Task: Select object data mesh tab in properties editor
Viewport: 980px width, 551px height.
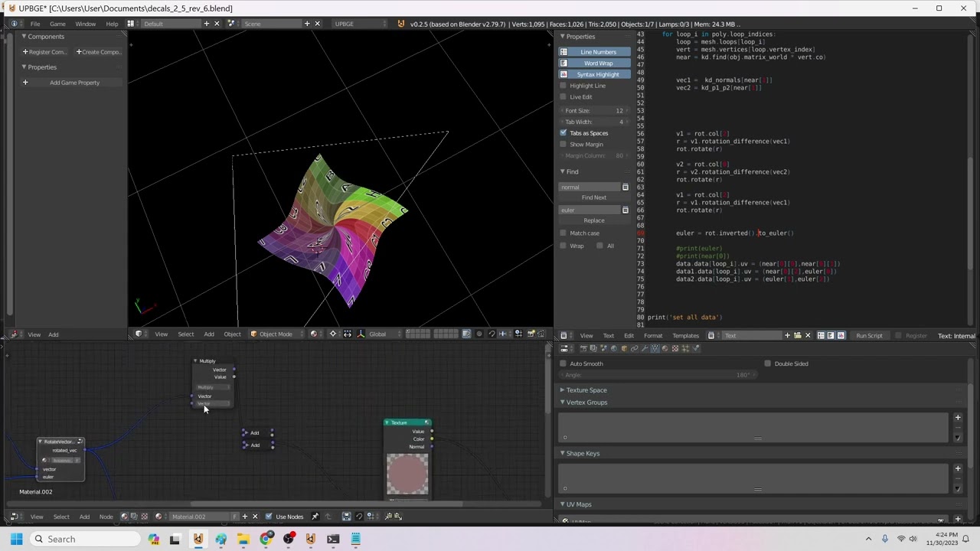Action: pyautogui.click(x=655, y=348)
